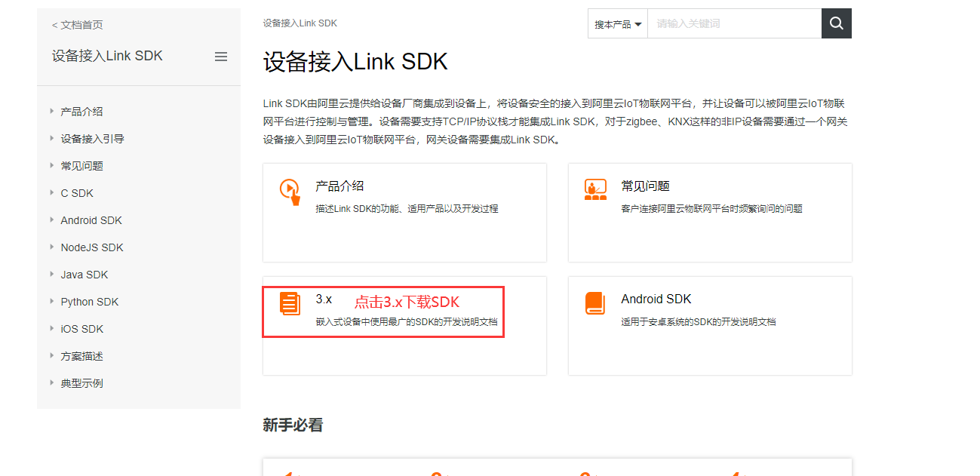
Task: Click the 3.x card document icon
Action: click(x=290, y=303)
